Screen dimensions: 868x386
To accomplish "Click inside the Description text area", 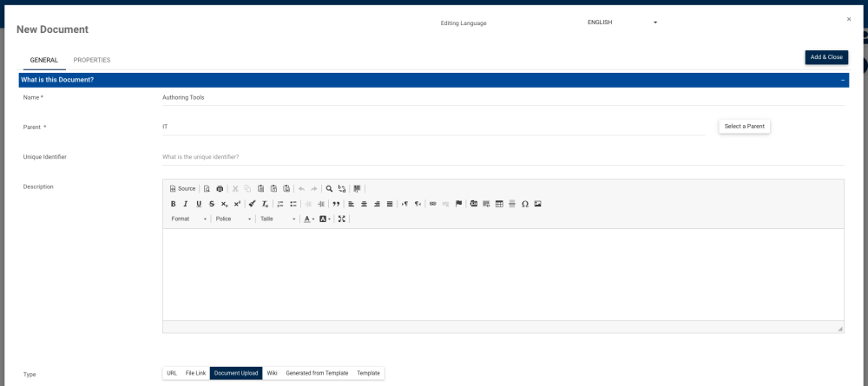I will pyautogui.click(x=503, y=274).
